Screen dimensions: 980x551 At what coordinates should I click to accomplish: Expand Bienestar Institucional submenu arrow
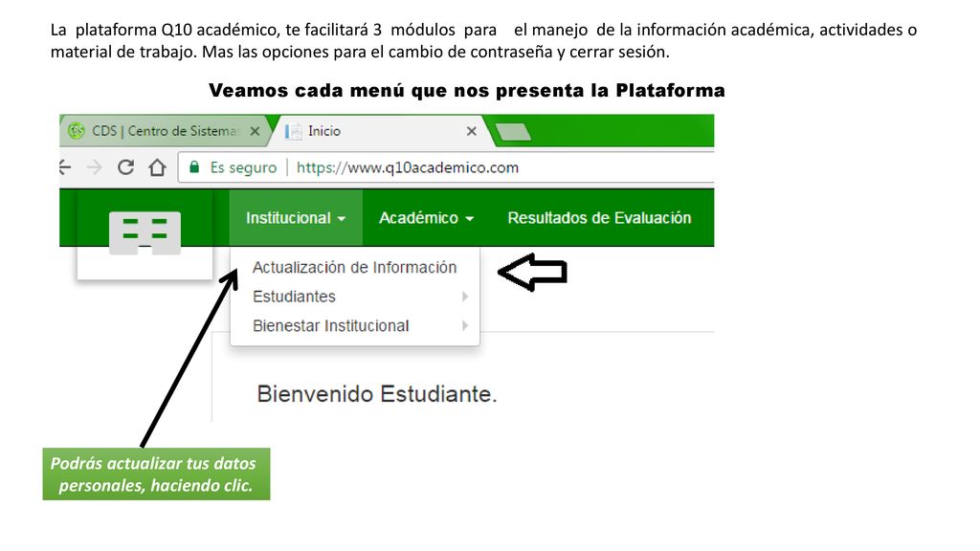coord(465,326)
